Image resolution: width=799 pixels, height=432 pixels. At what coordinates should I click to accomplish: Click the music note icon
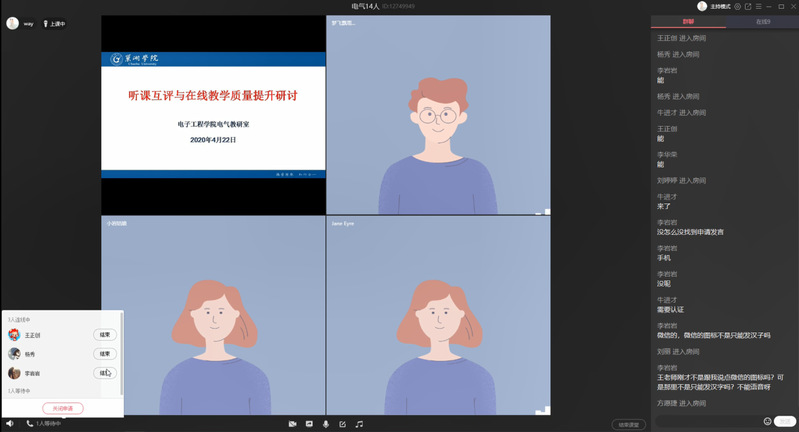[359, 424]
